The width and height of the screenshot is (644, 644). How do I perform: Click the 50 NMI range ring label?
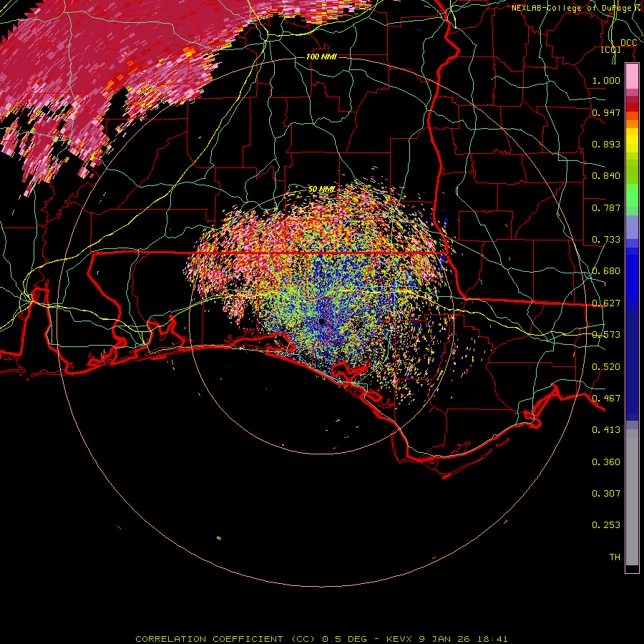(x=321, y=190)
